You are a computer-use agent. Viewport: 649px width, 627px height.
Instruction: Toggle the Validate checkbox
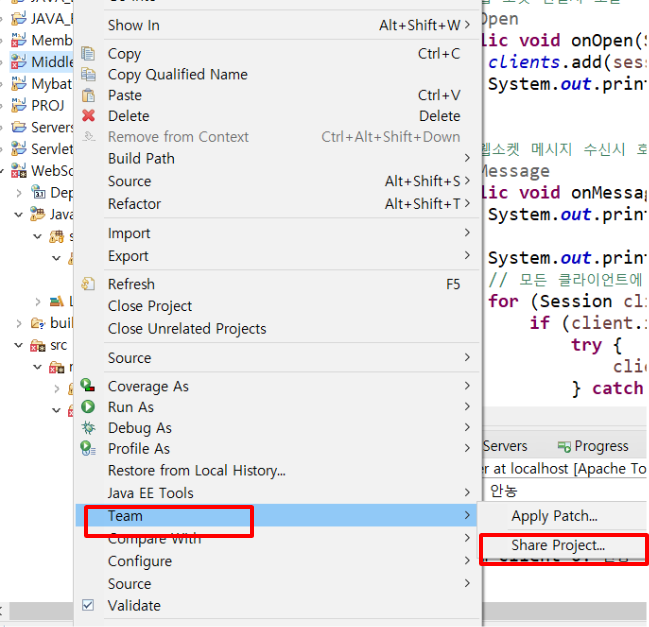pos(88,605)
